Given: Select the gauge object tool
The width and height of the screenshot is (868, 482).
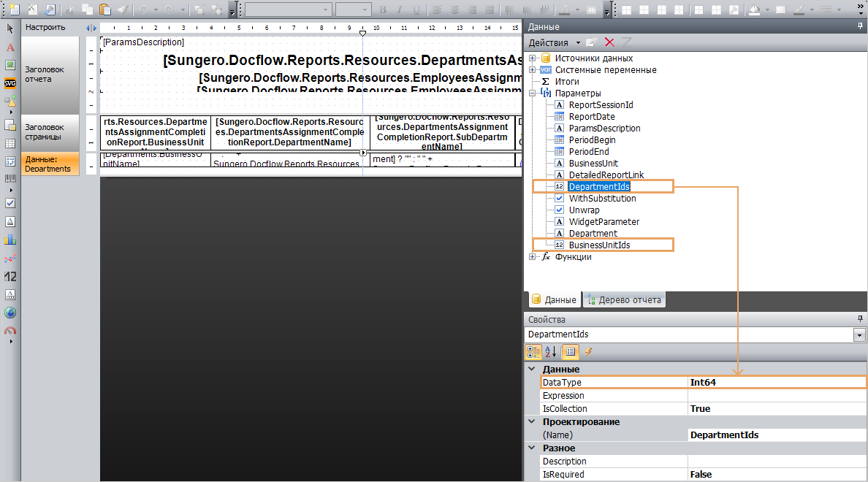Looking at the screenshot, I should (10, 331).
